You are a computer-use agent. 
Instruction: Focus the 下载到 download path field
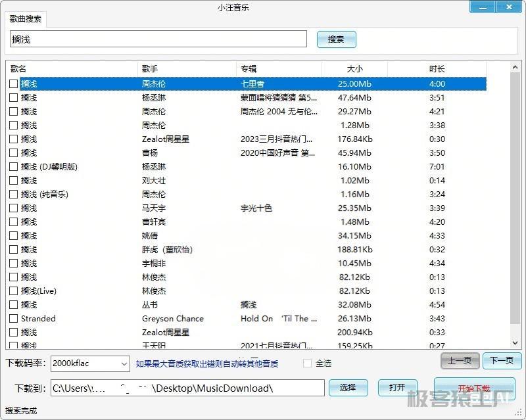coord(187,388)
